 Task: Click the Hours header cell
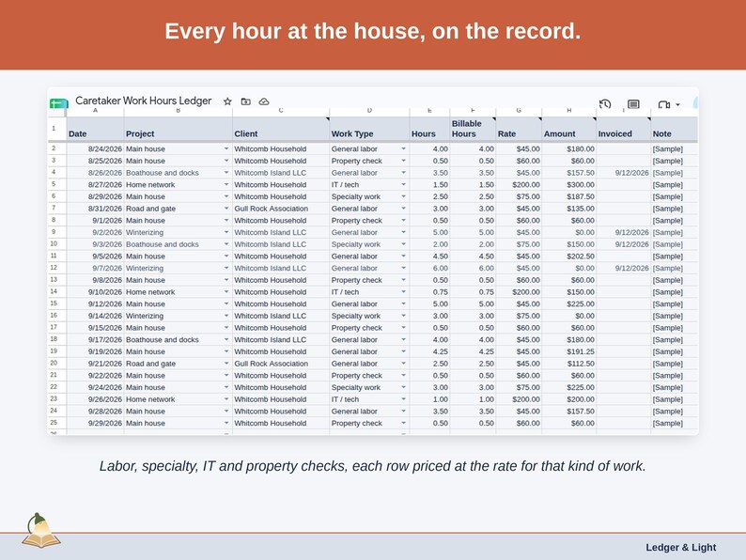tap(429, 129)
